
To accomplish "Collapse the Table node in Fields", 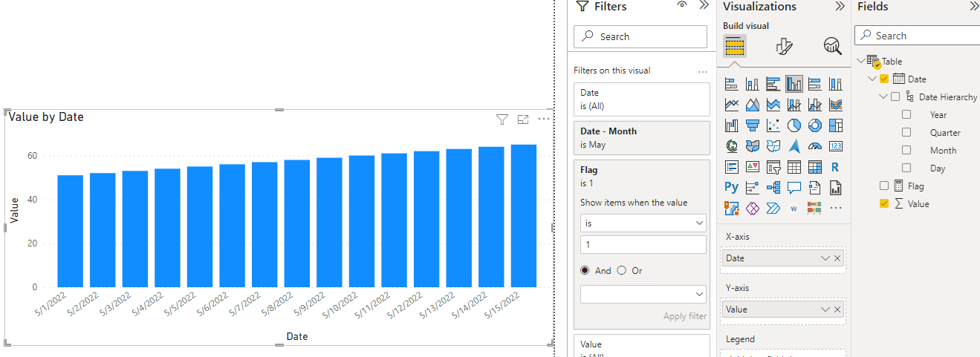I will point(861,61).
